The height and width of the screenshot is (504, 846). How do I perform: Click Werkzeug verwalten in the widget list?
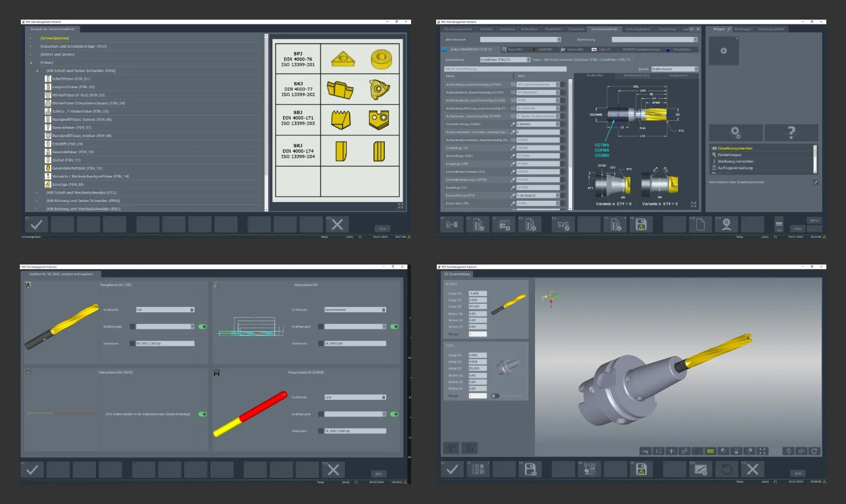735,161
